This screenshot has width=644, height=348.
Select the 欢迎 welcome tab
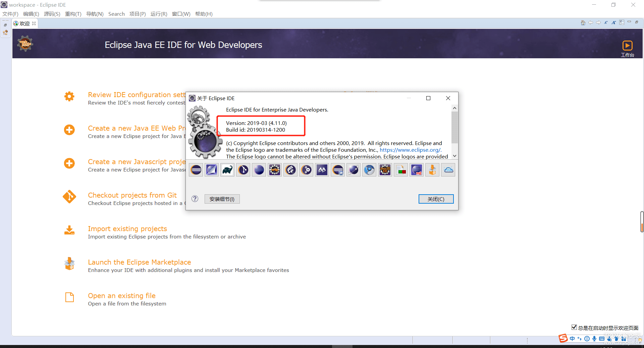point(24,23)
